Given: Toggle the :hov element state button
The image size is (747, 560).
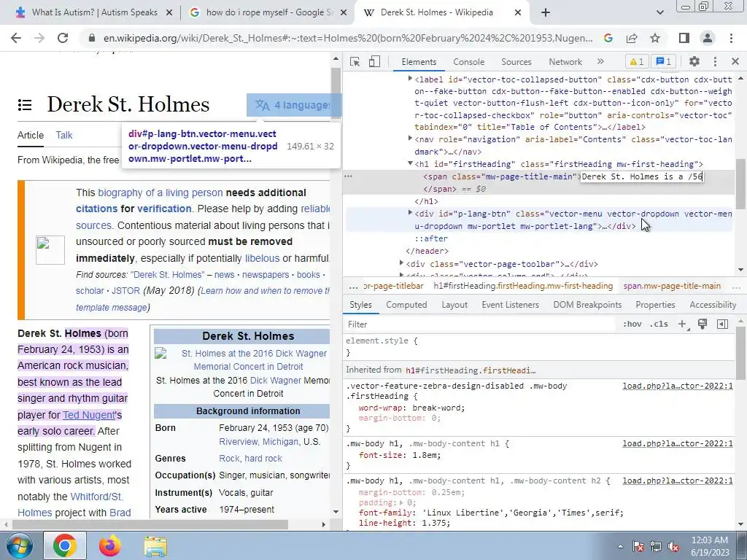Looking at the screenshot, I should [632, 324].
